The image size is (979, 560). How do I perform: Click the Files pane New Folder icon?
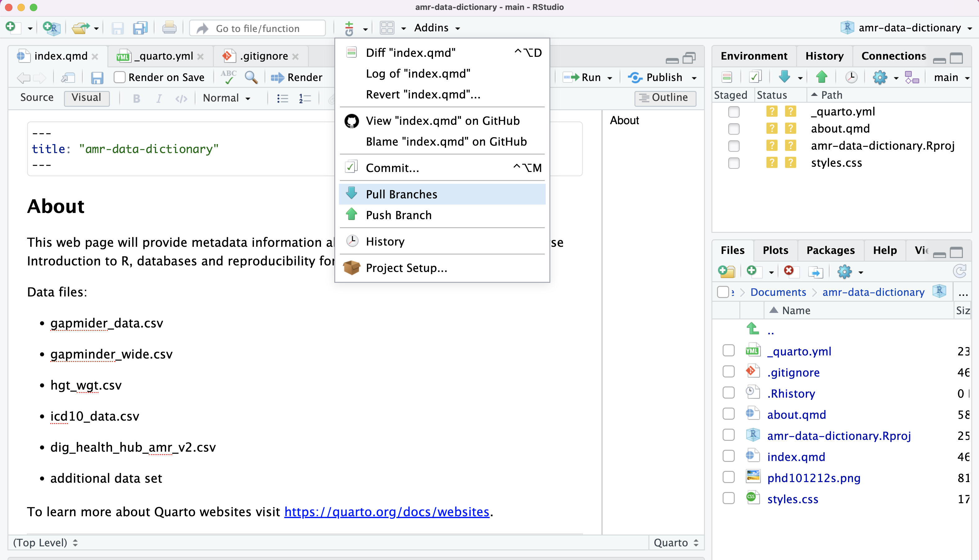click(726, 272)
